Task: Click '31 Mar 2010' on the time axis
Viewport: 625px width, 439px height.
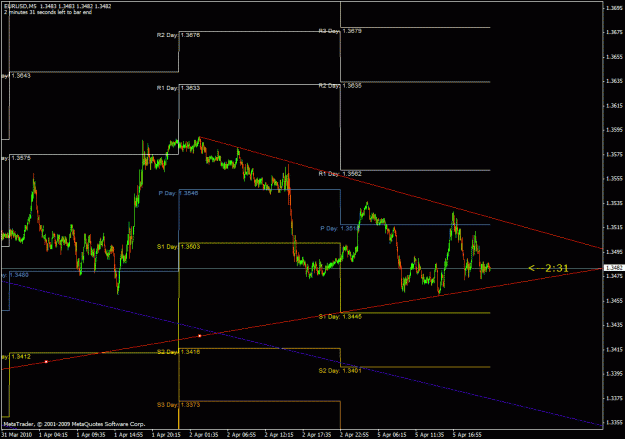Action: click(17, 435)
